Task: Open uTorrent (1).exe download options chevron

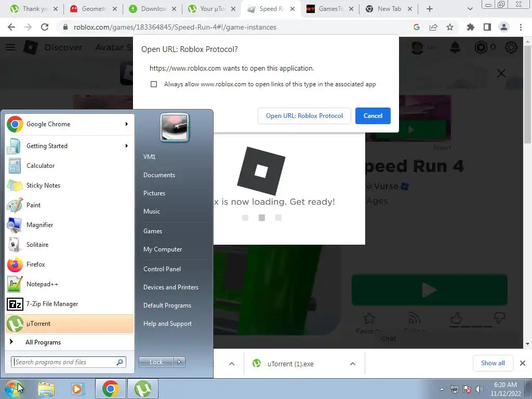Action: coord(353,364)
